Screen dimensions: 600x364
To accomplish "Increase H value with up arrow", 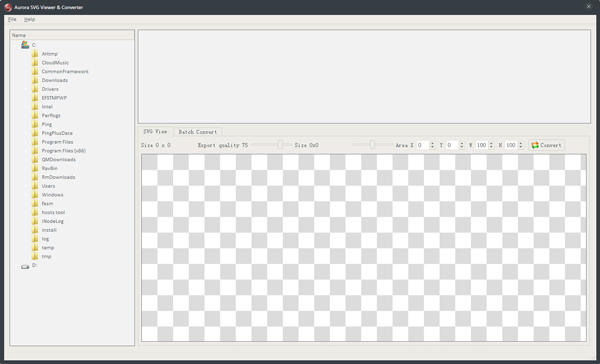I will pyautogui.click(x=520, y=143).
